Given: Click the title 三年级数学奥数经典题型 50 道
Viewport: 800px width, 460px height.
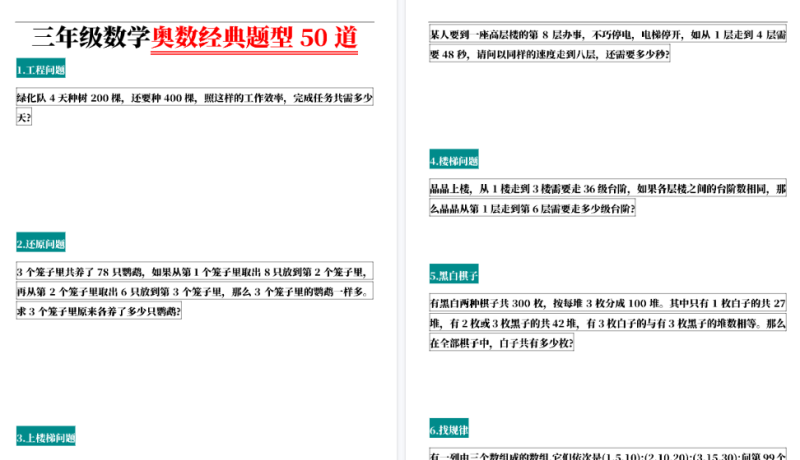Looking at the screenshot, I should [194, 38].
